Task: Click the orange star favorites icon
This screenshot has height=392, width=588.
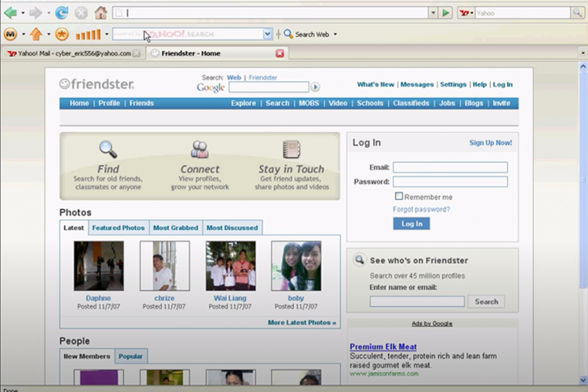Action: pyautogui.click(x=62, y=35)
